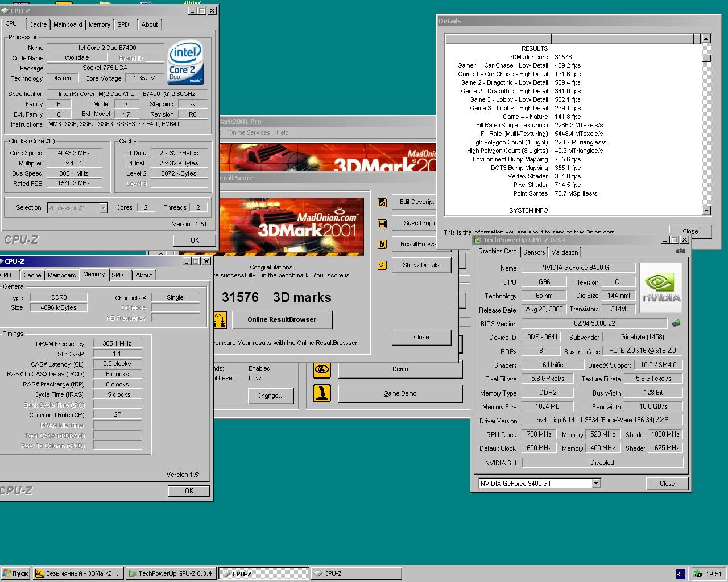The width and height of the screenshot is (728, 582).
Task: Click the Edit Description document icon
Action: 382,202
